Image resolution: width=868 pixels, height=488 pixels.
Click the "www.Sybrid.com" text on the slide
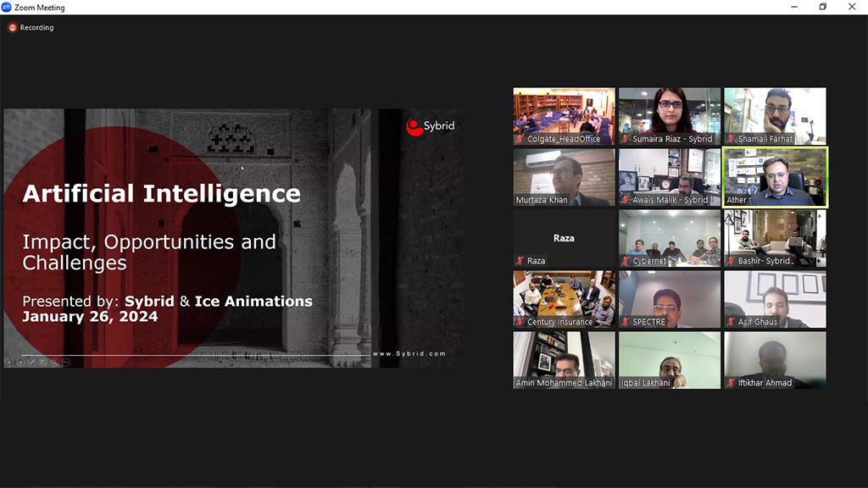(409, 353)
